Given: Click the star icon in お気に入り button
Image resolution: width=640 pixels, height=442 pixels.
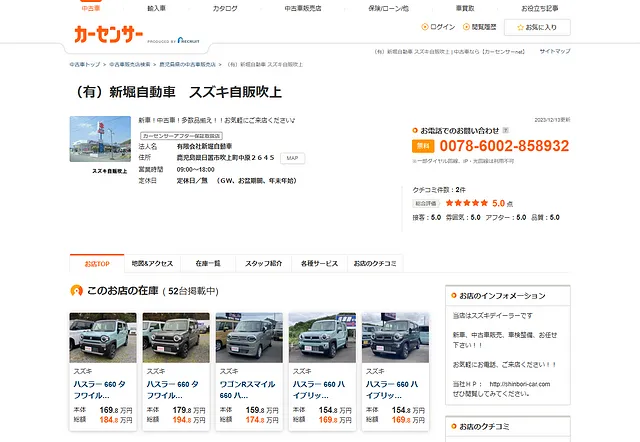Looking at the screenshot, I should pyautogui.click(x=520, y=27).
